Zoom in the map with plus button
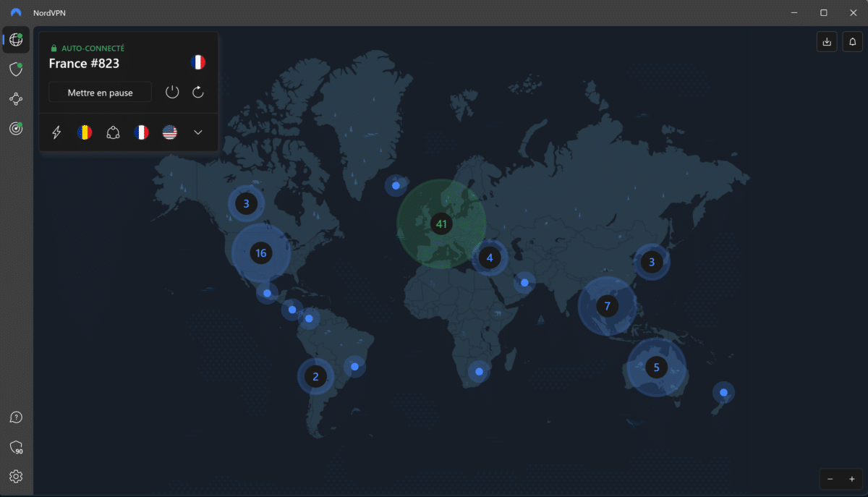 852,479
